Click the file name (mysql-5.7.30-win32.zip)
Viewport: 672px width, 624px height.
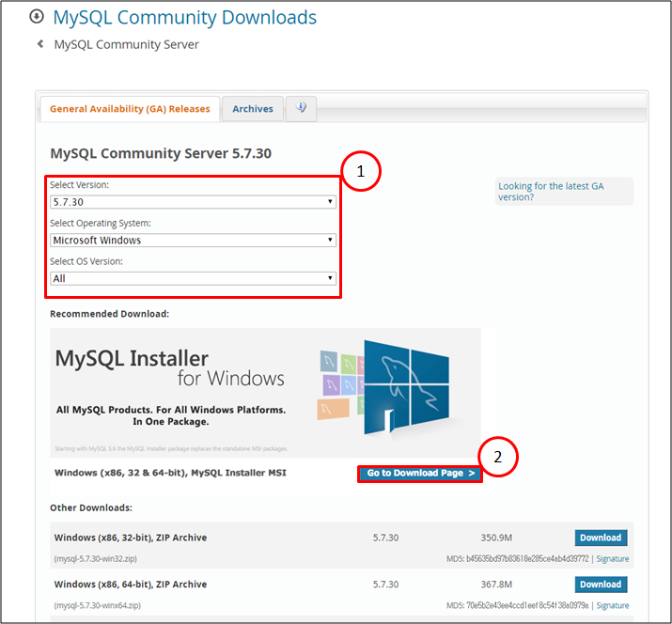[x=96, y=559]
